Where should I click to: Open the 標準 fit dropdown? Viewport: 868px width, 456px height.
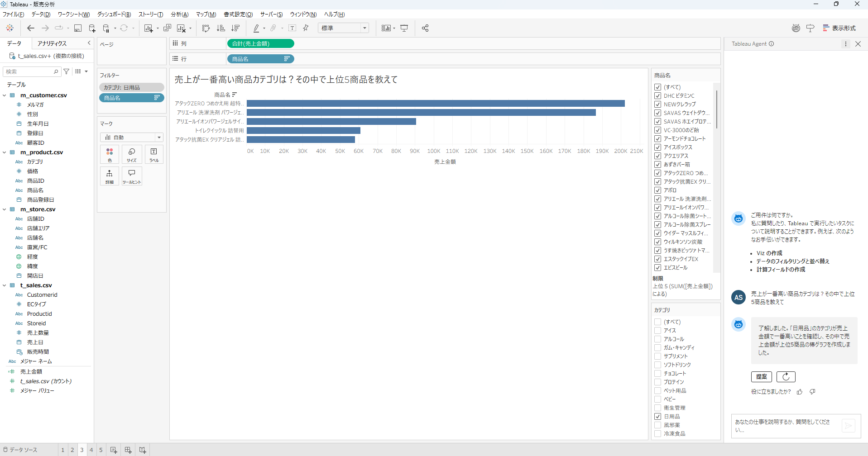tap(343, 28)
